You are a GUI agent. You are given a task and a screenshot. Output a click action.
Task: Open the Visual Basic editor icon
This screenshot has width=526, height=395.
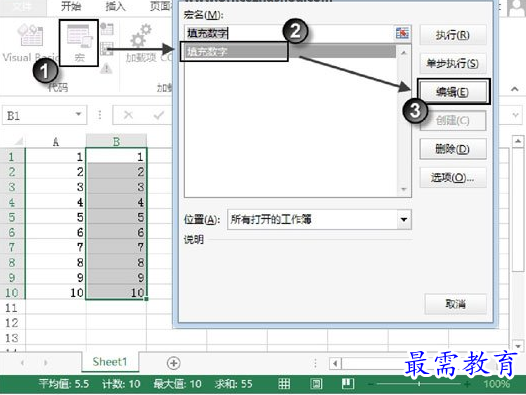coord(31,35)
